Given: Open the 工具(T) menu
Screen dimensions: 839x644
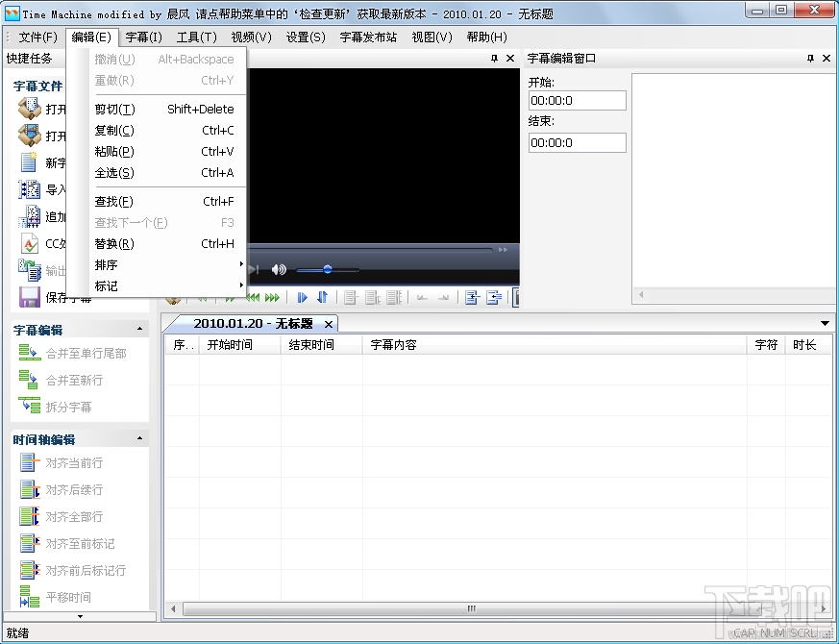Looking at the screenshot, I should tap(197, 37).
